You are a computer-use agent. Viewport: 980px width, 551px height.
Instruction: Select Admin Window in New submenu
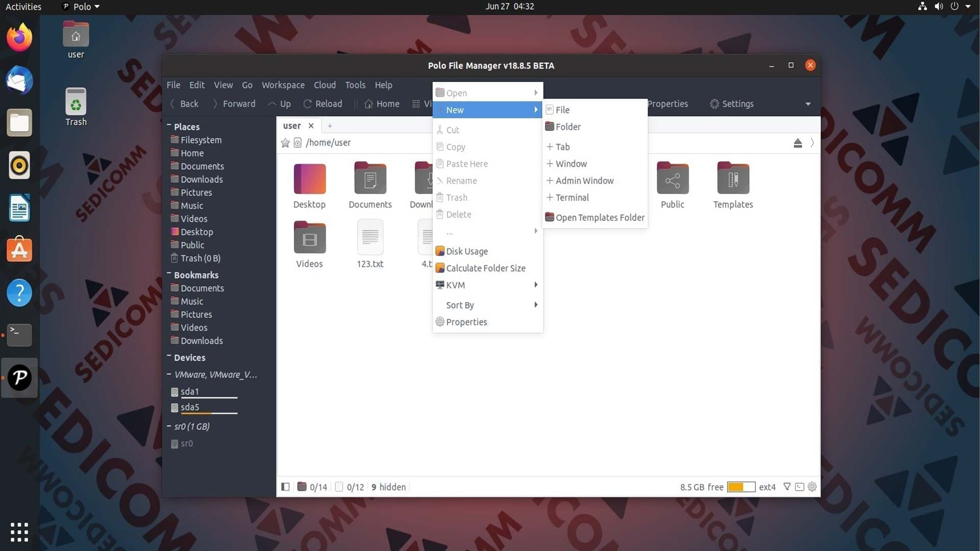tap(584, 181)
